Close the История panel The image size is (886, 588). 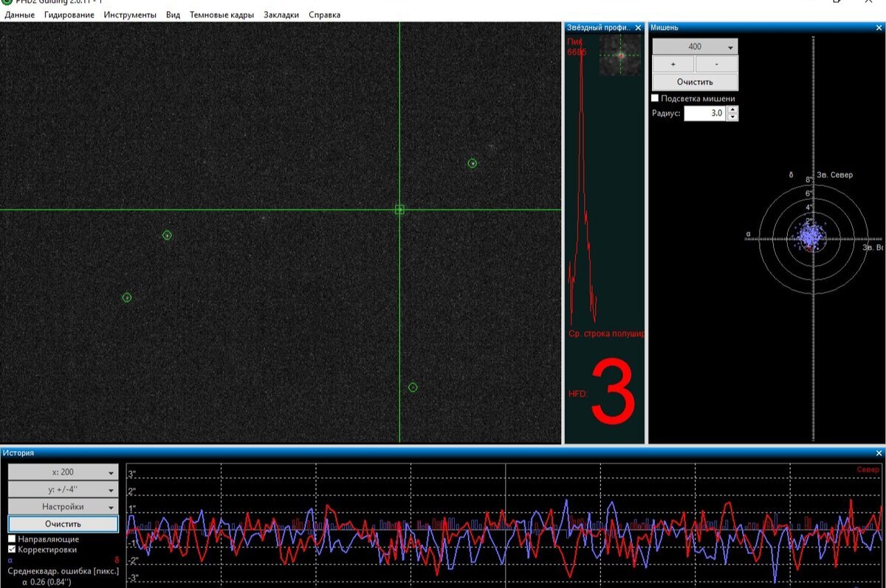click(x=879, y=453)
